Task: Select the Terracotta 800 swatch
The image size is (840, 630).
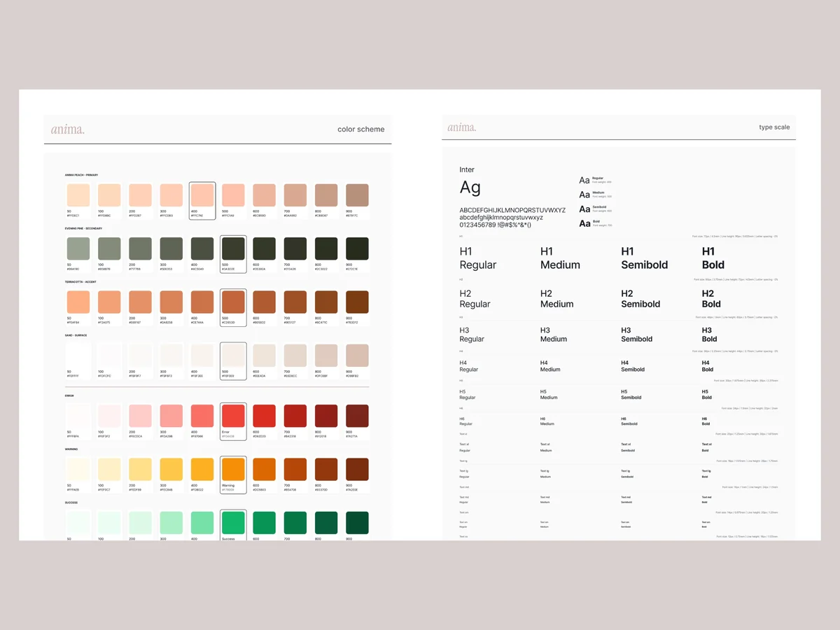Action: (326, 302)
